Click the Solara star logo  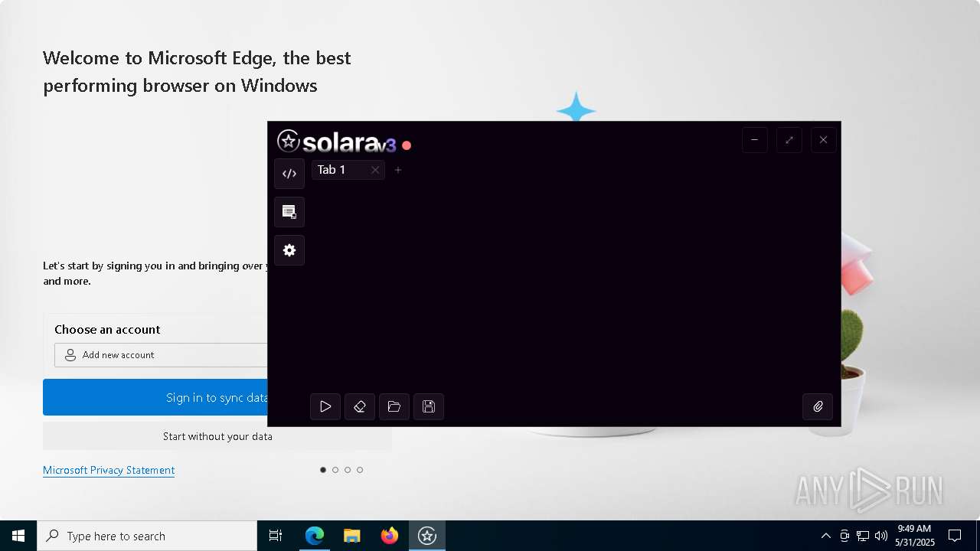point(288,141)
